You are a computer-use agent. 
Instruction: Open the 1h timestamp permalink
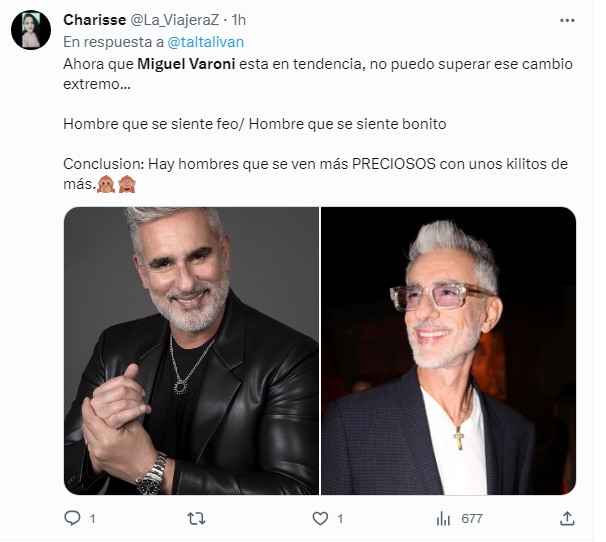point(238,20)
